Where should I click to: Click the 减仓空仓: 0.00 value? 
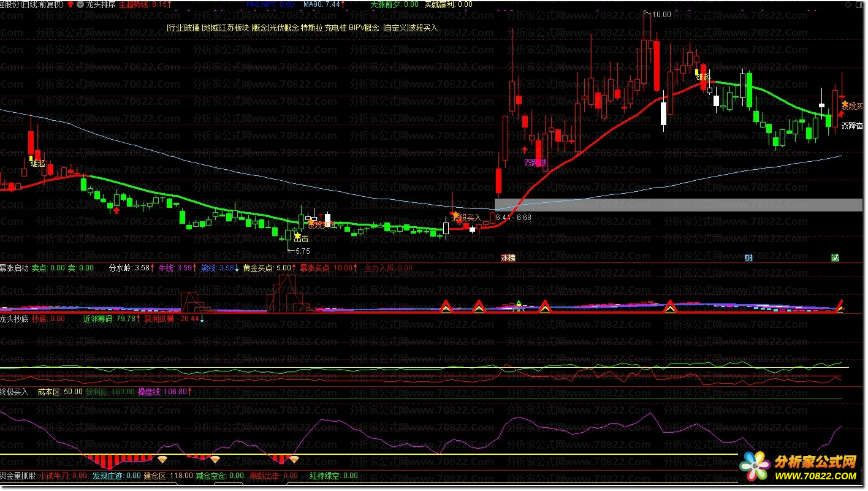tap(221, 475)
